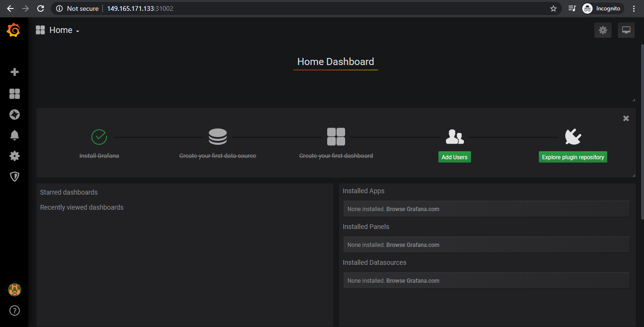Open the Create menu plus icon
The image size is (644, 327).
click(x=14, y=72)
